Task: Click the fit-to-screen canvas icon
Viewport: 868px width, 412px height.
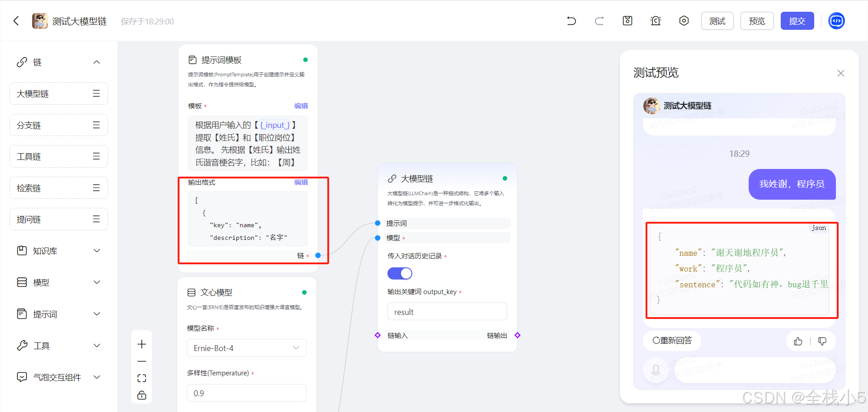Action: coord(142,378)
